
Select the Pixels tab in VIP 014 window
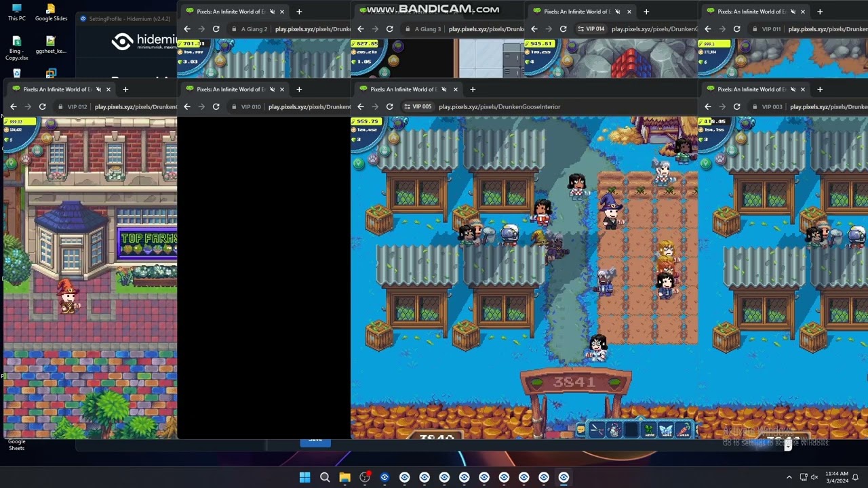point(580,12)
